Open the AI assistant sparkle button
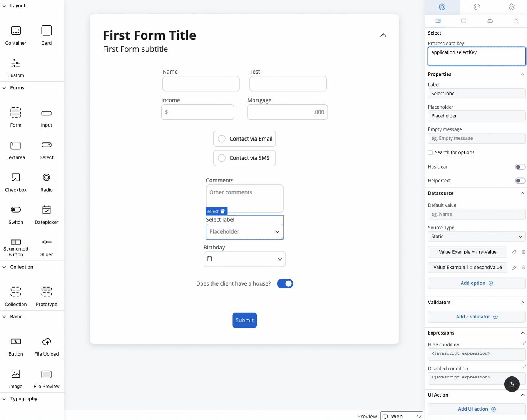 click(x=512, y=384)
